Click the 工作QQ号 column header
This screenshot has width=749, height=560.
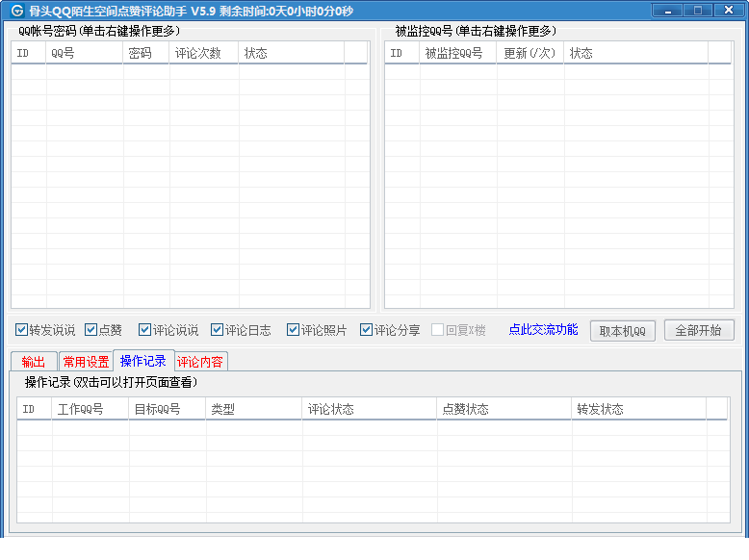point(90,409)
